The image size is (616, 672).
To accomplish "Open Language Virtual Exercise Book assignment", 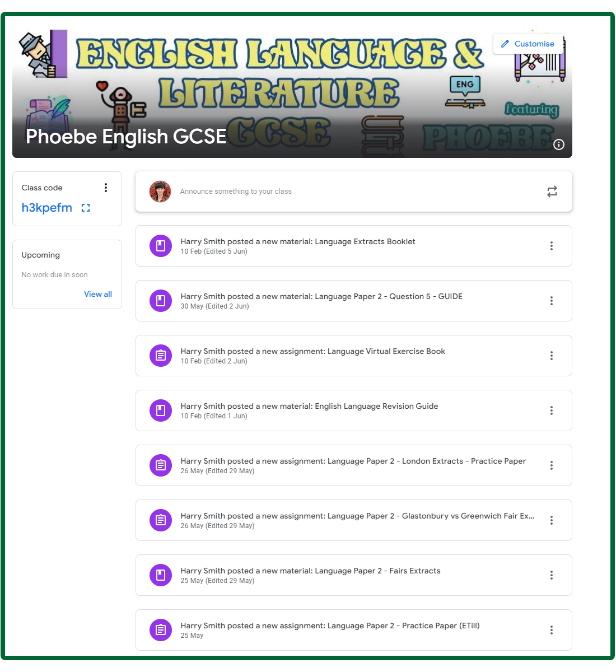I will point(354,356).
